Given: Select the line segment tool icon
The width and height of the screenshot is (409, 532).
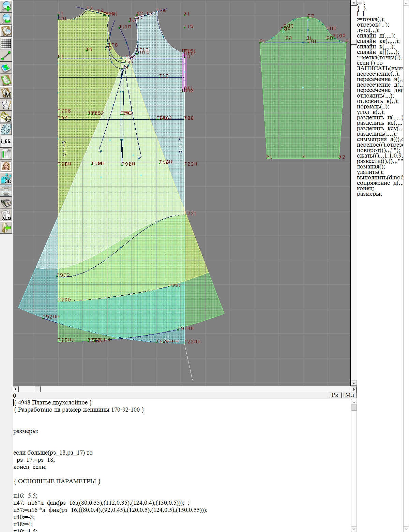Looking at the screenshot, I should pos(6,56).
